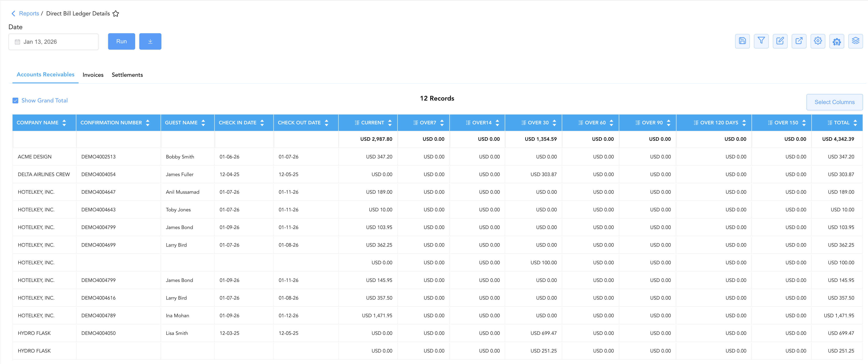Click guest name Bobby Smith

(x=180, y=157)
